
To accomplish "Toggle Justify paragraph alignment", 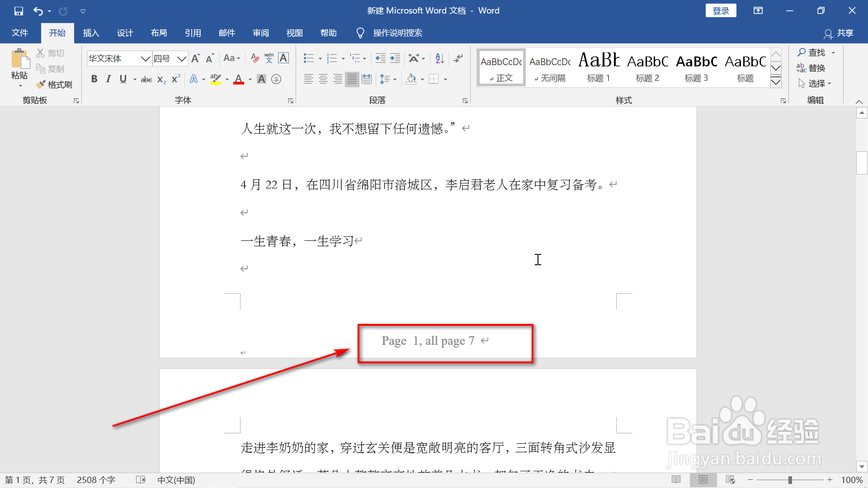I will (x=352, y=79).
